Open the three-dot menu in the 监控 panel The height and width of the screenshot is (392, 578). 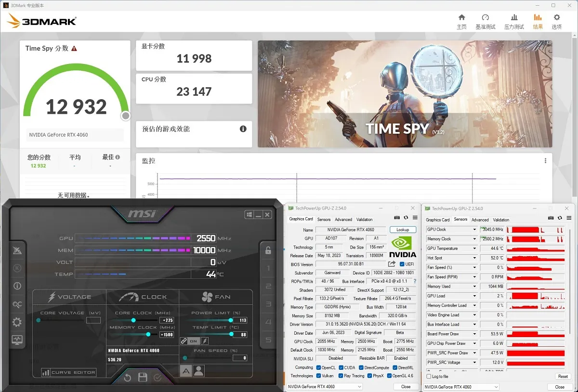tap(545, 161)
